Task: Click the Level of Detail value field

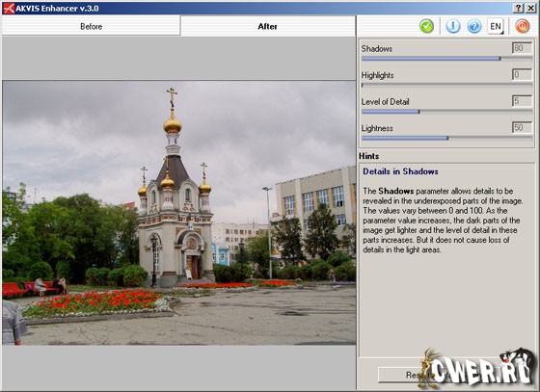Action: [x=522, y=101]
